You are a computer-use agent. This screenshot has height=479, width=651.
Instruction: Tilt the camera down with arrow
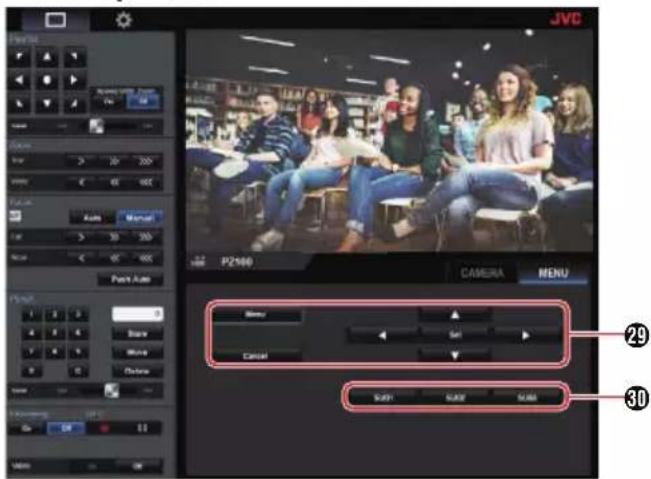click(x=47, y=103)
